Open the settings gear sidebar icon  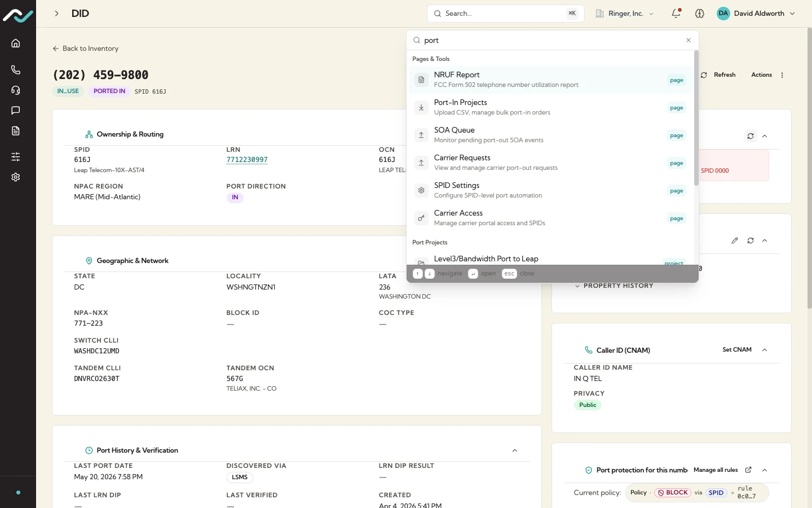pos(16,177)
